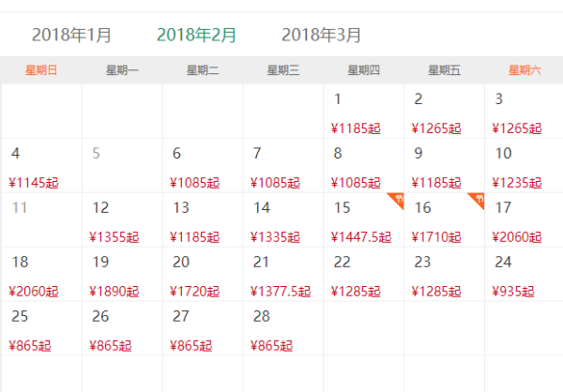Select date 17 in the calendar
Screen dimensions: 563x392
[x=524, y=220]
